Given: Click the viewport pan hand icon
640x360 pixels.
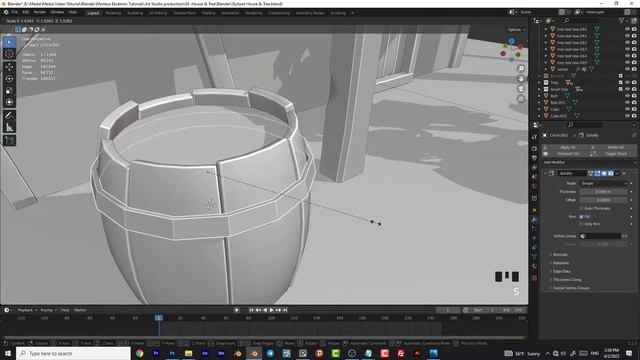Looking at the screenshot, I should [521, 78].
